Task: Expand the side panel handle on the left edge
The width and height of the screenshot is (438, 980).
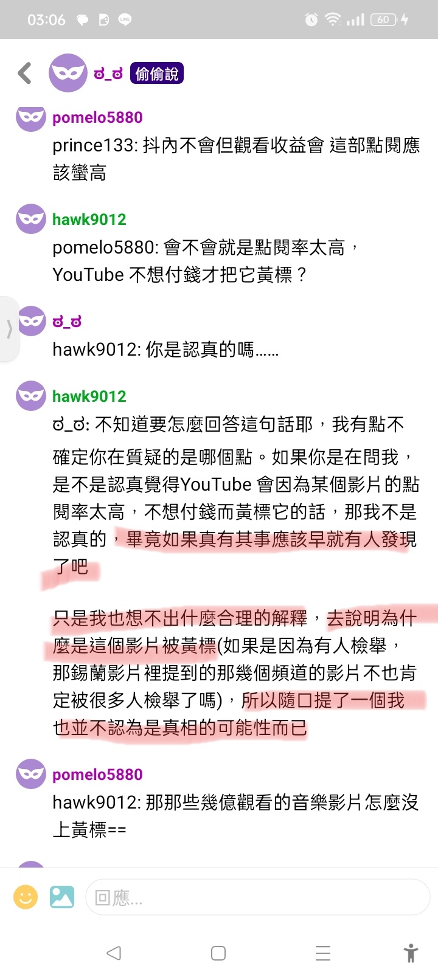Action: [9, 329]
